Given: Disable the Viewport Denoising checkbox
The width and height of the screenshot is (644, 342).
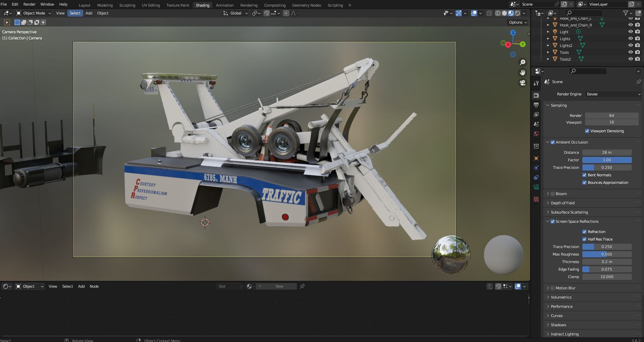Looking at the screenshot, I should click(x=587, y=131).
